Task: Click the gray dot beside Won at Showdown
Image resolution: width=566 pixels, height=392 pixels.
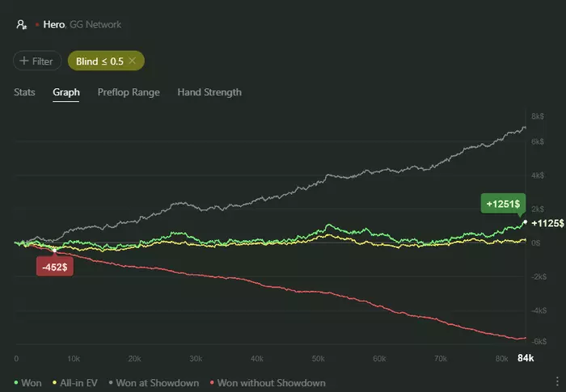Action: [110, 382]
